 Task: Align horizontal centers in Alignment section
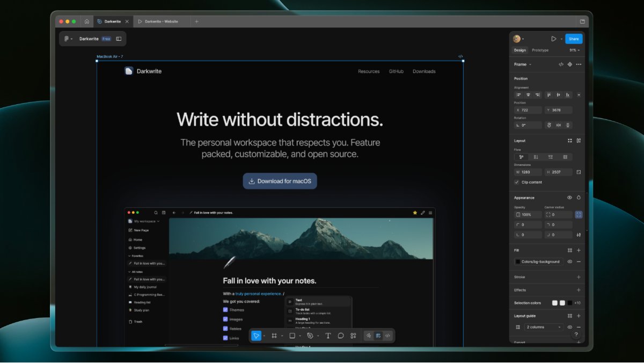point(528,95)
